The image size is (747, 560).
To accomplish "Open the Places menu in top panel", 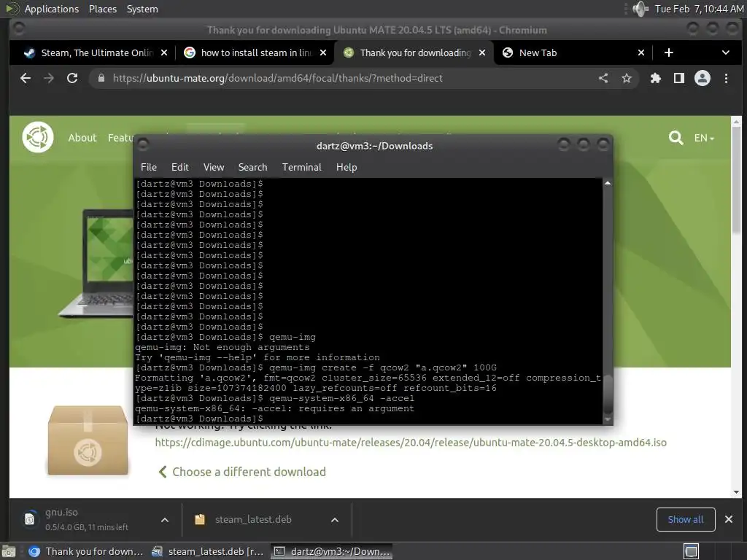I will click(x=102, y=9).
